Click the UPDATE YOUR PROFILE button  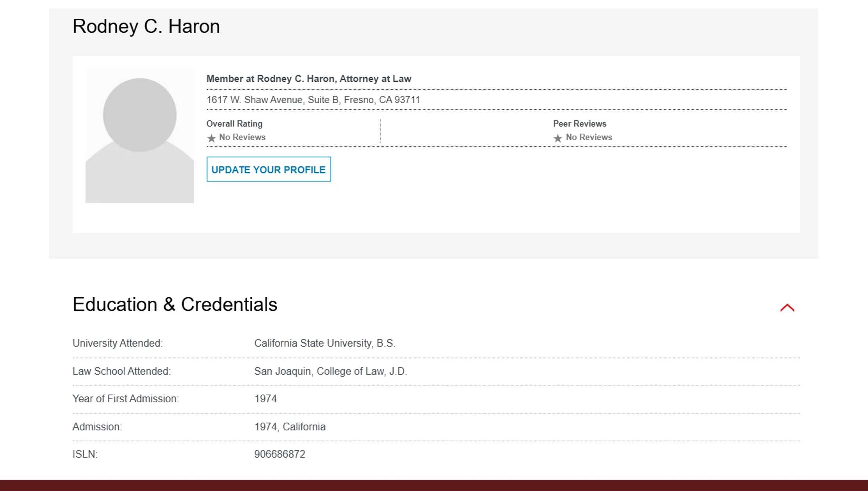[268, 169]
